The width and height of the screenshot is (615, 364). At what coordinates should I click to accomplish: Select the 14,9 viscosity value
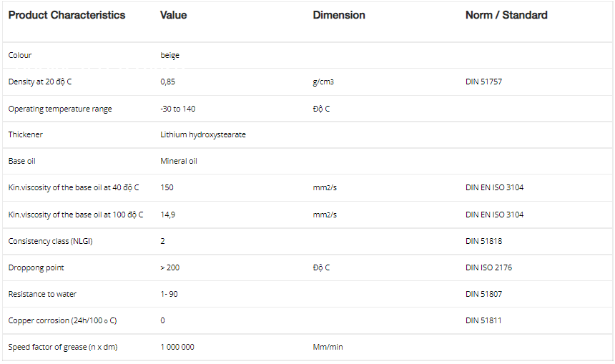pos(168,215)
